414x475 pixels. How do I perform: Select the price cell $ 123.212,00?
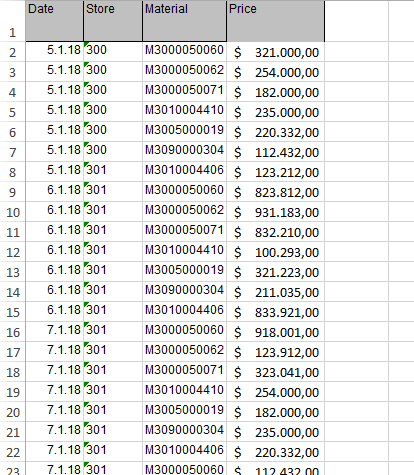tap(275, 172)
